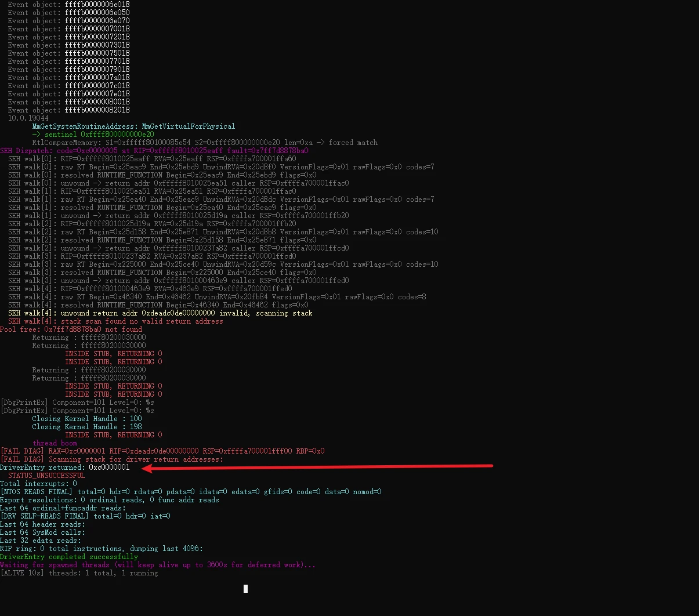Click the white terminal cursor block

click(246, 589)
